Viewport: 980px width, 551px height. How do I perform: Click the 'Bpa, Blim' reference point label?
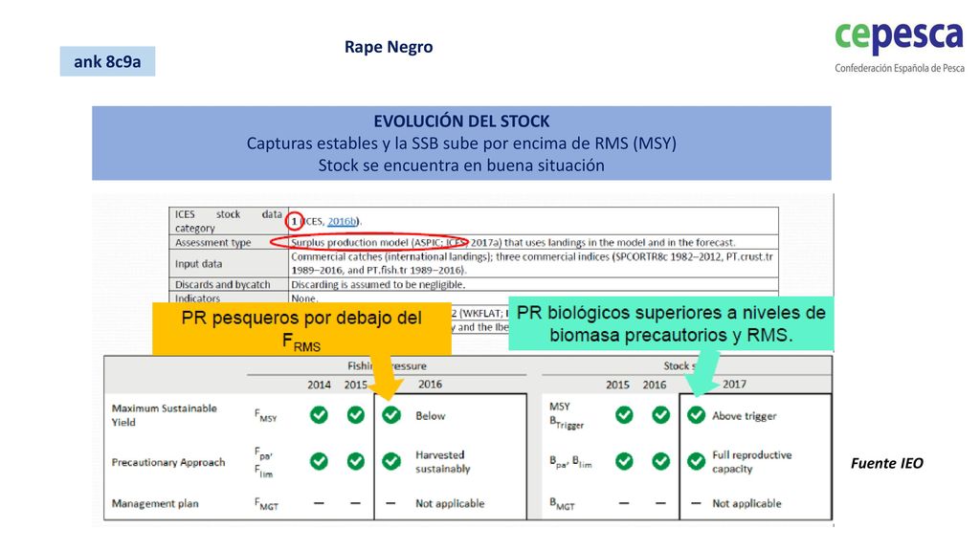pos(570,462)
